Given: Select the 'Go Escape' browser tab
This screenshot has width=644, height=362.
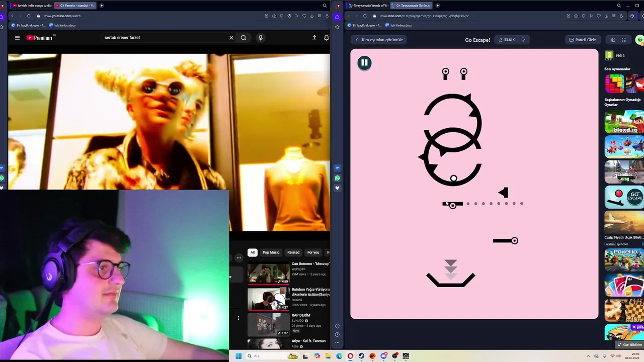Looking at the screenshot, I should click(411, 6).
